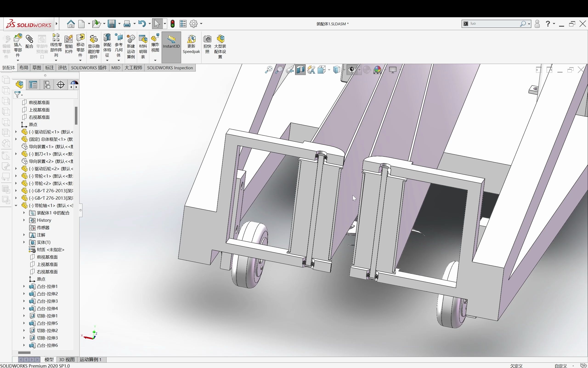588x368 pixels.
Task: Open the DimXpertManager crosshair tab
Action: point(60,85)
